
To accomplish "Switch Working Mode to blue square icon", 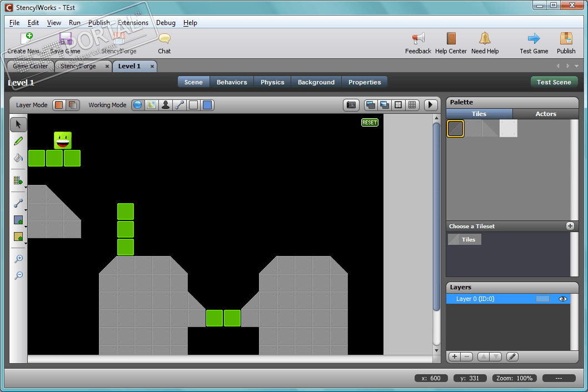I will click(x=207, y=105).
